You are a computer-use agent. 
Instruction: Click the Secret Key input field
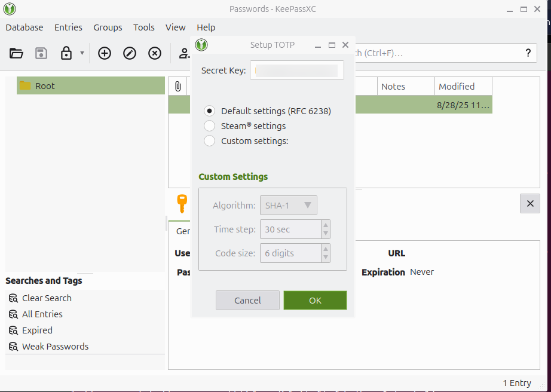296,71
